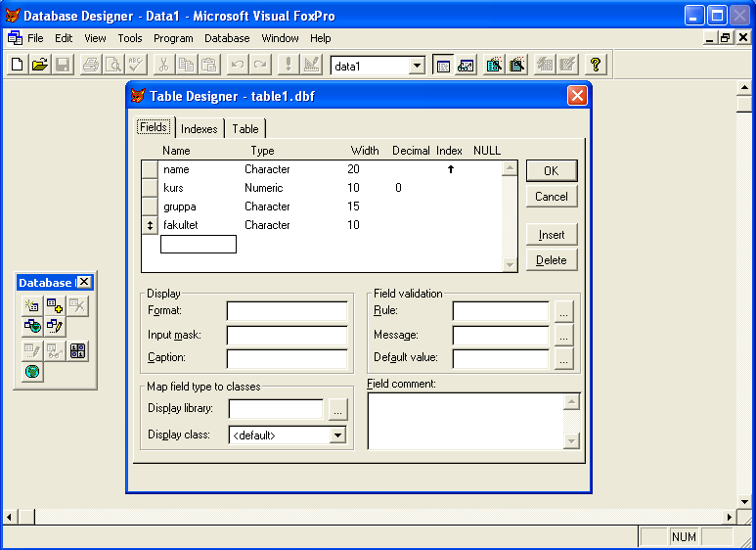Click the Format input field

tap(287, 311)
